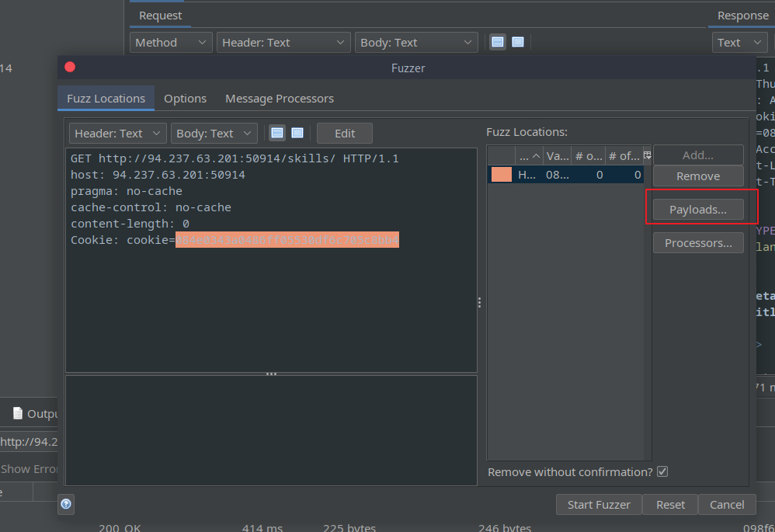This screenshot has width=775, height=532.
Task: Select split view icon in Fuzzer toolbar
Action: point(277,133)
